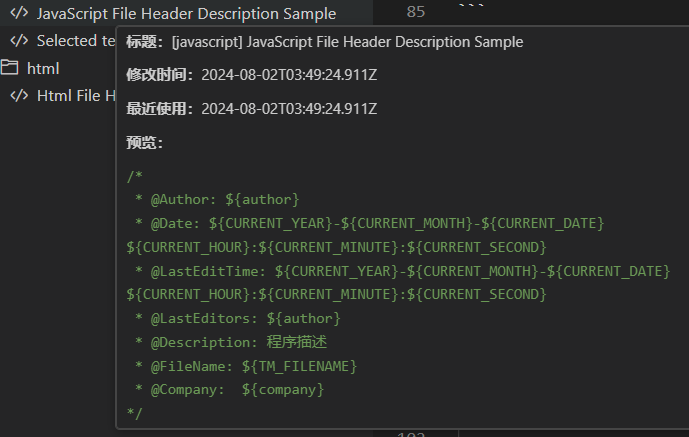The height and width of the screenshot is (437, 689).
Task: Click the code icon beside Selected text snippet
Action: tap(19, 41)
